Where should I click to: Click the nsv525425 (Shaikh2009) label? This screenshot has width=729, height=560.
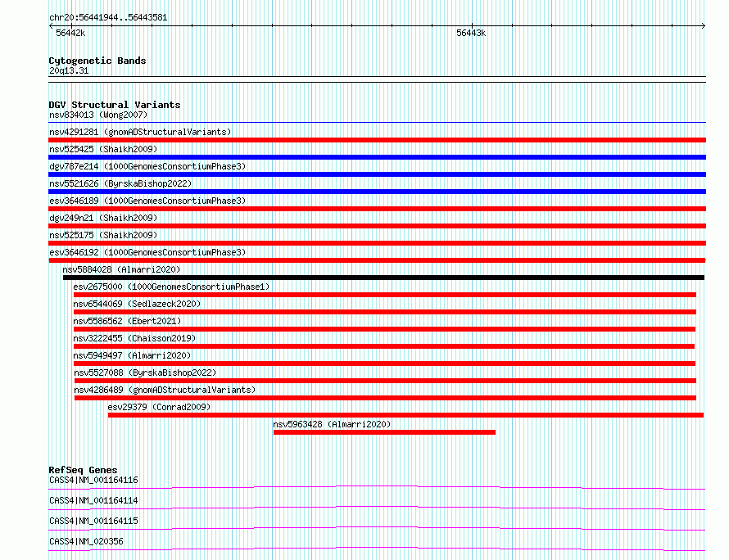(103, 149)
